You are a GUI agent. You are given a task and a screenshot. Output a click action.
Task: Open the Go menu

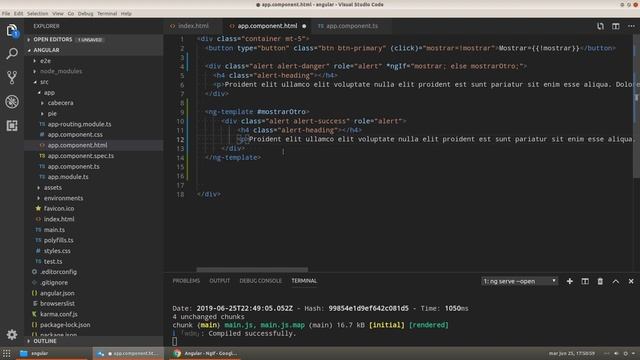71,13
